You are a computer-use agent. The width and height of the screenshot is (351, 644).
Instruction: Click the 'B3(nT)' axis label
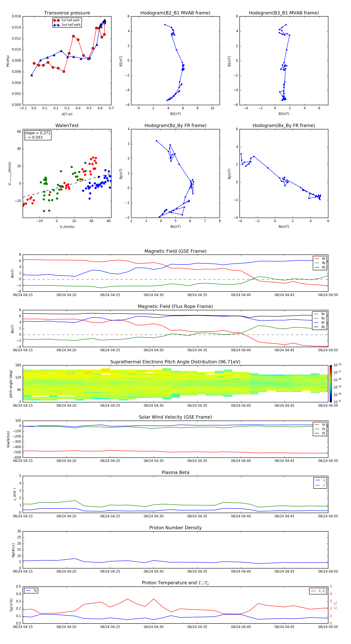tap(284, 114)
